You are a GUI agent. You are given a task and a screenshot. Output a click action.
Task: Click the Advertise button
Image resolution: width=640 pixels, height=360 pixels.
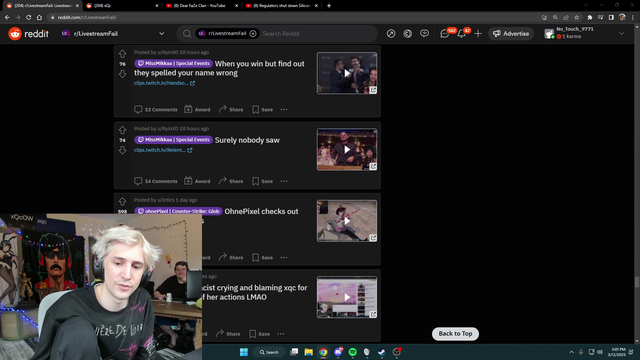pos(511,33)
